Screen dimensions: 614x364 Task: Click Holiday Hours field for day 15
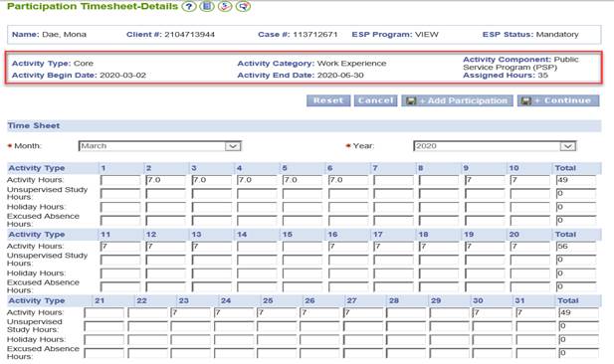pos(303,273)
